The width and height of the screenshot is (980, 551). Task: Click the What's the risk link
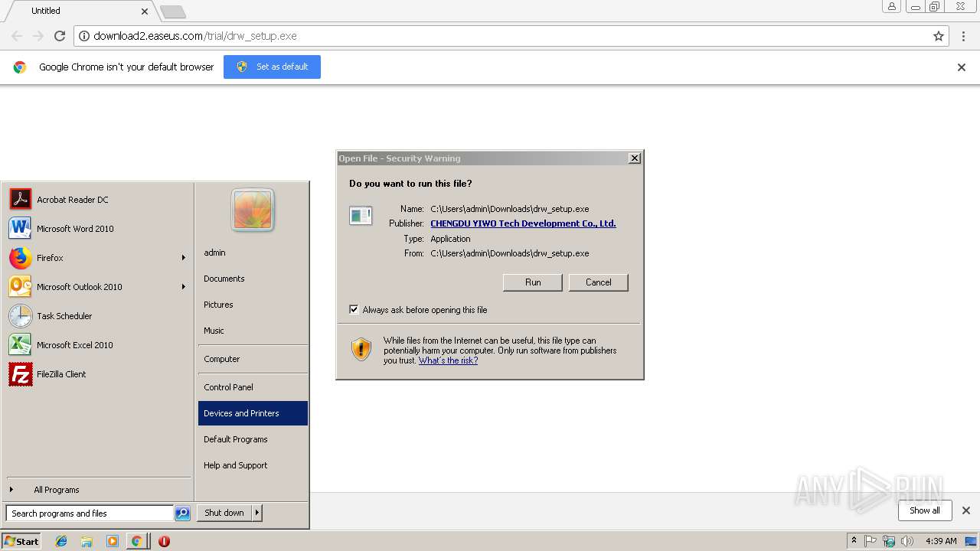pos(448,360)
